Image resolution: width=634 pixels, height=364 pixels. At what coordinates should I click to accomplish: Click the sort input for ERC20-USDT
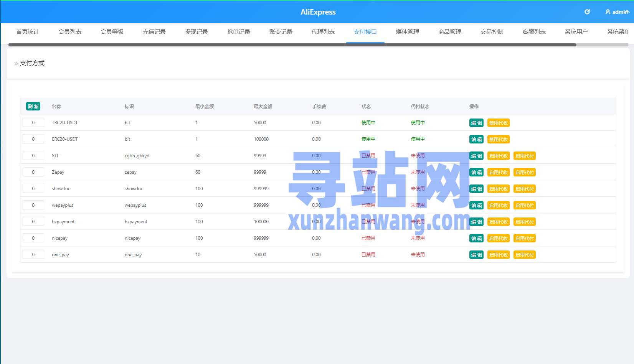(33, 139)
